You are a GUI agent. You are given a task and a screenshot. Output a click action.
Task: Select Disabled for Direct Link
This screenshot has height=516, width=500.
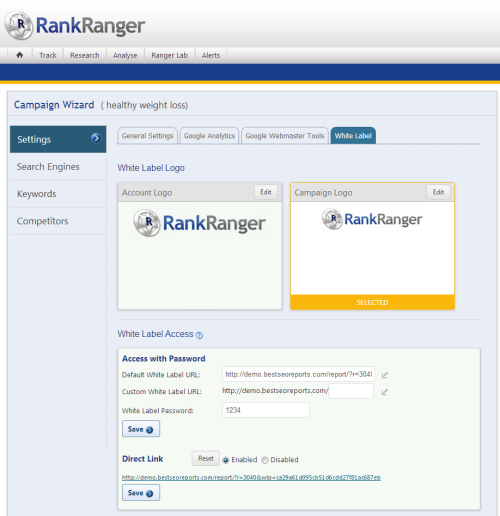265,460
